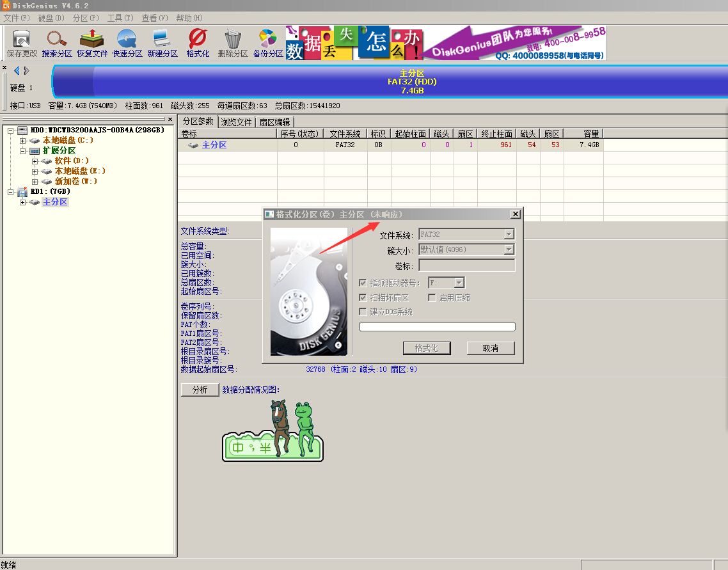Screen dimensions: 728x570
Task: Close the disk map pane with X
Action: tap(4, 68)
